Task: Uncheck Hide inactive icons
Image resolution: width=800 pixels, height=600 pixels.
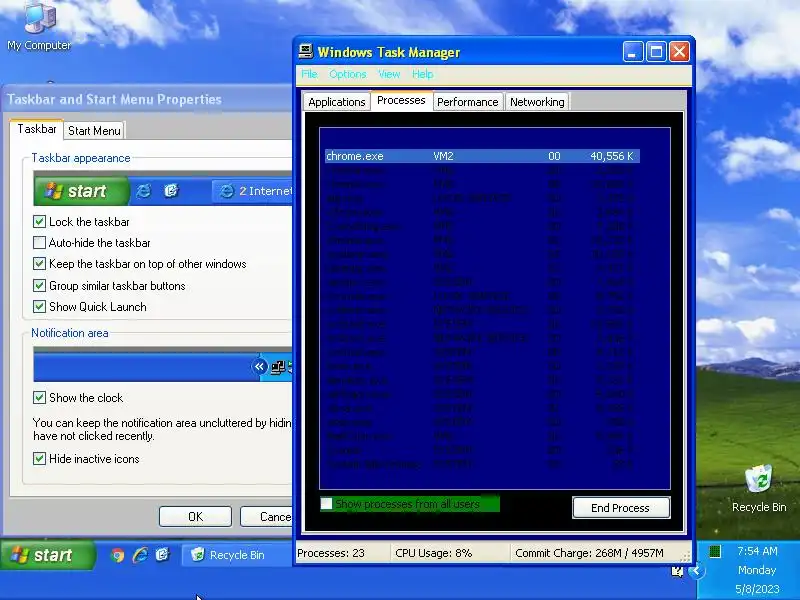Action: [x=39, y=459]
